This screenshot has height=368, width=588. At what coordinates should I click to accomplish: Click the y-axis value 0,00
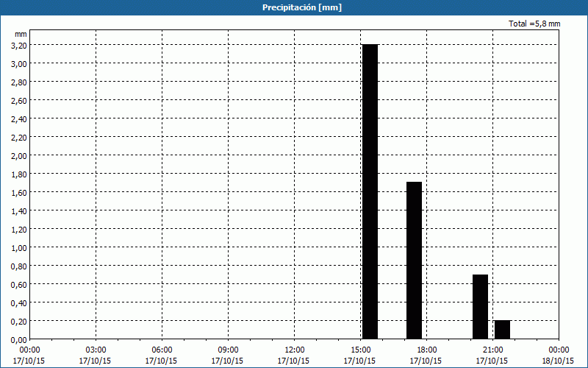tap(19, 340)
